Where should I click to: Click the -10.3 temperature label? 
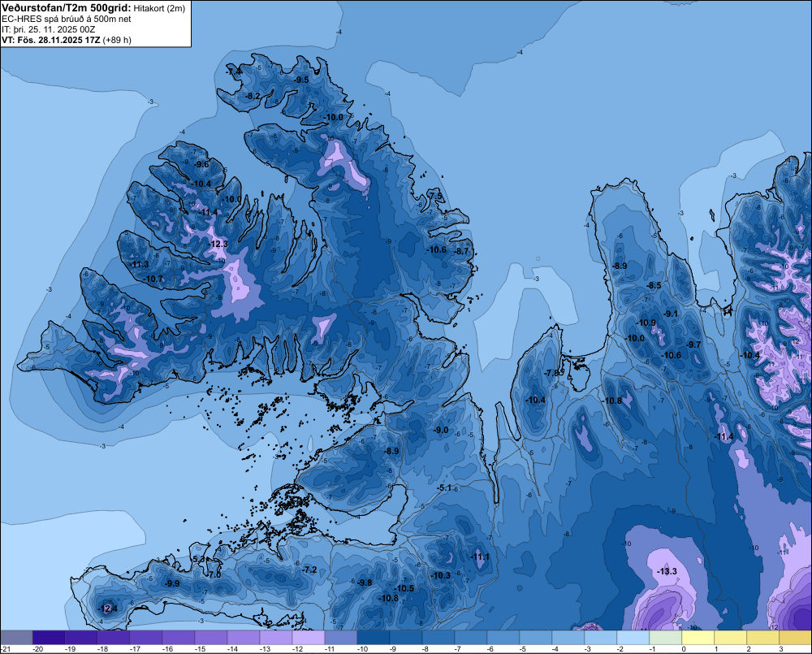click(x=441, y=575)
